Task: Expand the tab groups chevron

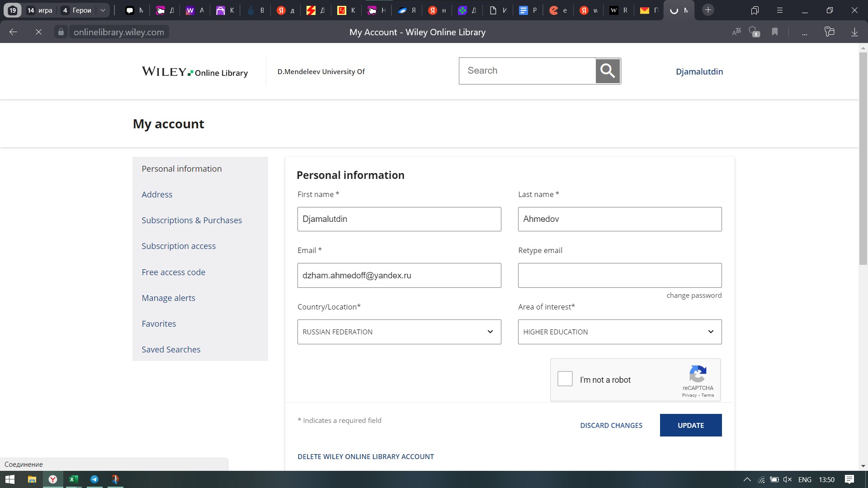Action: (x=103, y=10)
